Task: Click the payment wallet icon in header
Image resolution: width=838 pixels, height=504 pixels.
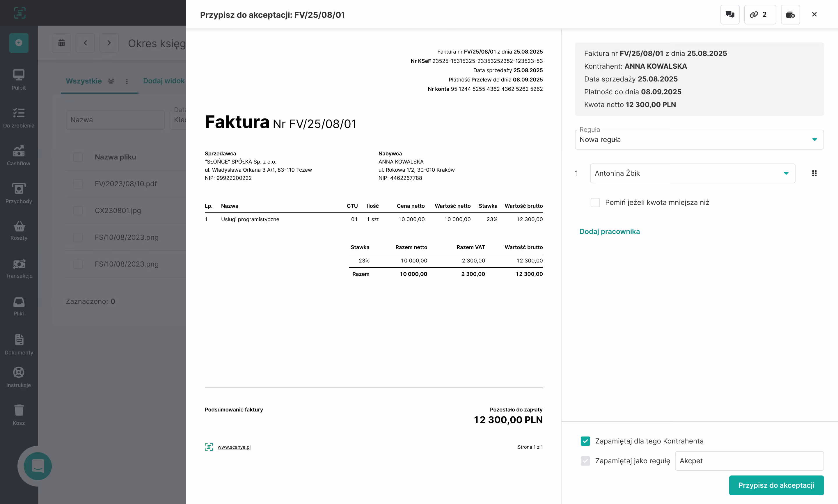Action: [790, 14]
